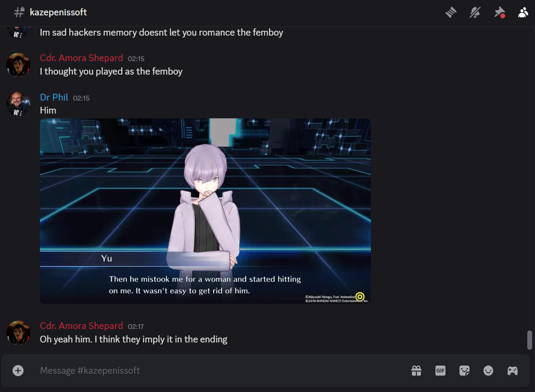Viewport: 535px width, 392px height.
Task: Open Cdr. Amora Shepard's avatar at 02:17
Action: click(18, 333)
